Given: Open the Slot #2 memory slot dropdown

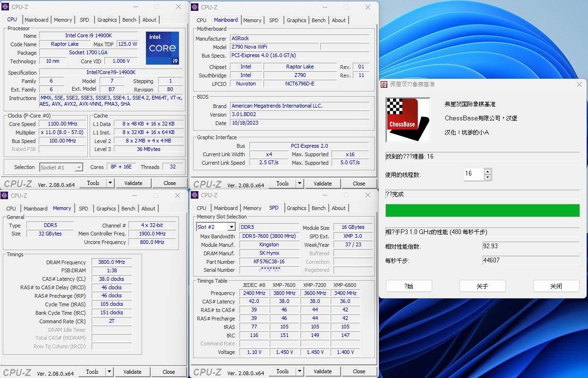Looking at the screenshot, I should coord(231,227).
